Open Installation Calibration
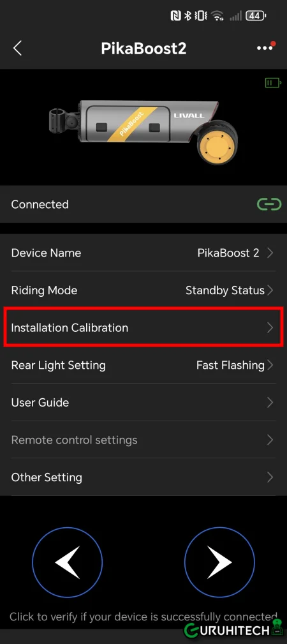Viewport: 287px width, 644px height. (x=143, y=327)
